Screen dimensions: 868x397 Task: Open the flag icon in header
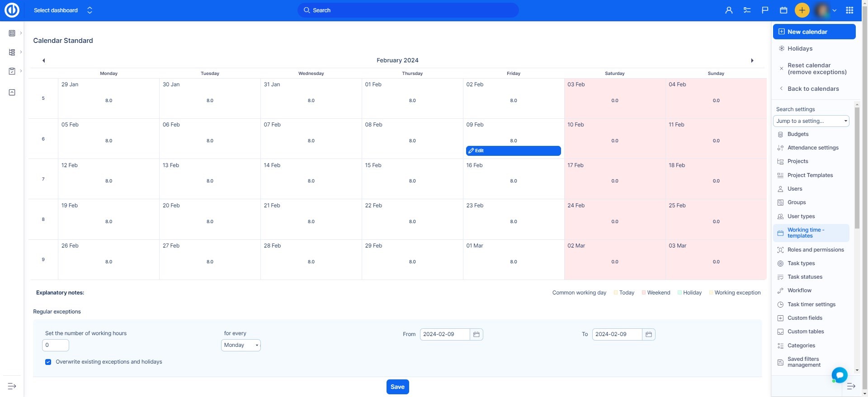click(x=765, y=10)
